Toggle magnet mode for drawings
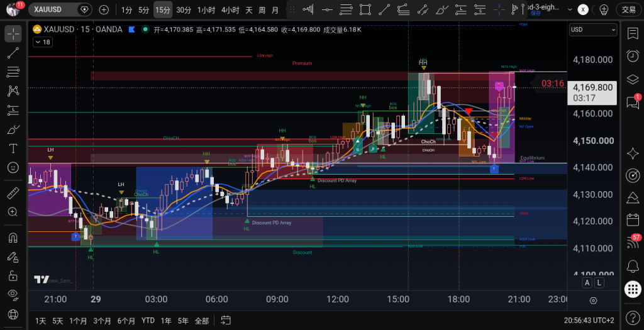This screenshot has height=330, width=644. 13,238
